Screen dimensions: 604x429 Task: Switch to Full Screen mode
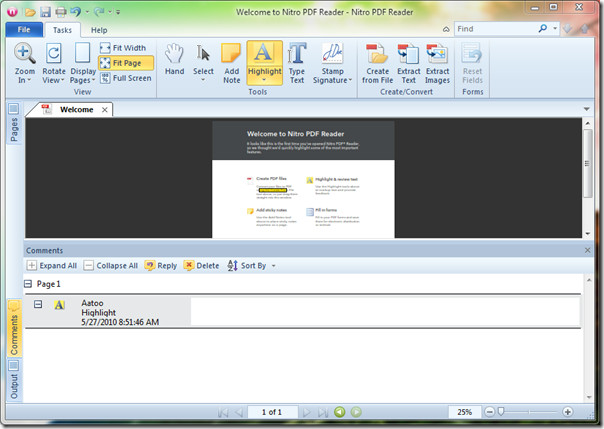coord(126,78)
